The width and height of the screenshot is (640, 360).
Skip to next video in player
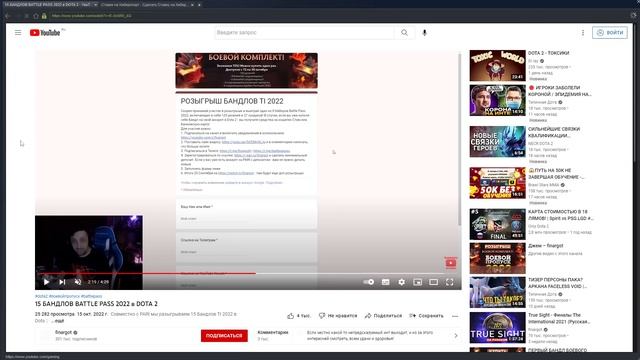coord(62,282)
